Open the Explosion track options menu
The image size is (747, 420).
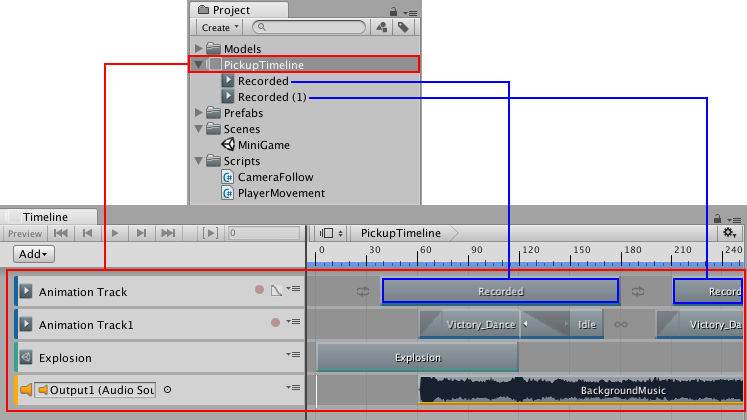point(293,354)
